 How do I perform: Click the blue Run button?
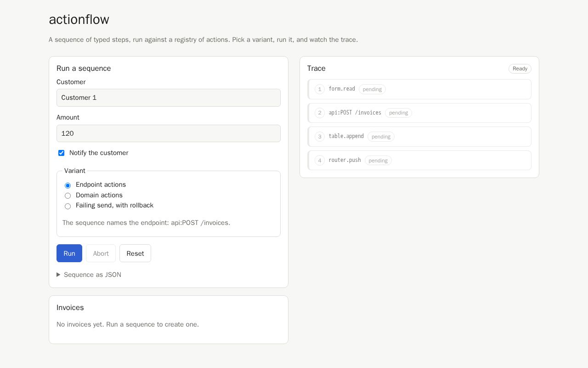tap(69, 253)
